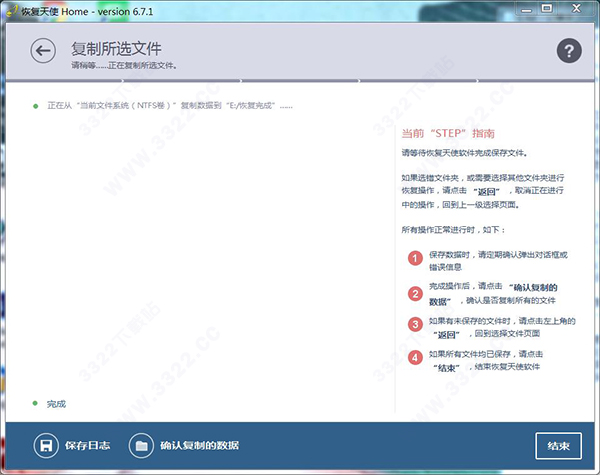
Task: Click the 保存日志 floppy disk icon
Action: point(46,446)
